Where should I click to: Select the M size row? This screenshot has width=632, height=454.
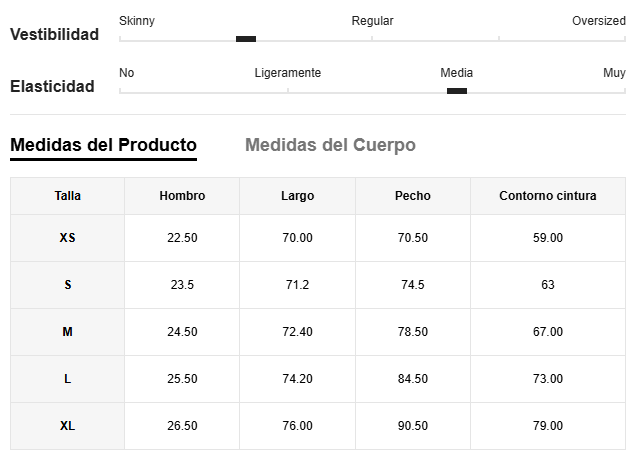(x=318, y=332)
